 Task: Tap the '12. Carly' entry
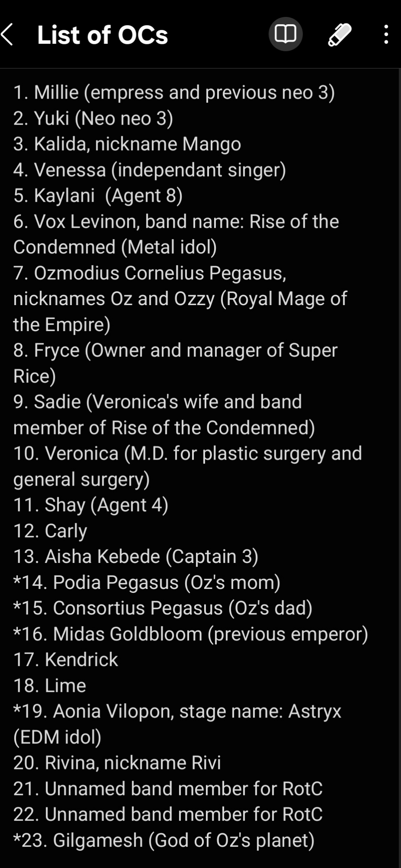click(x=50, y=531)
